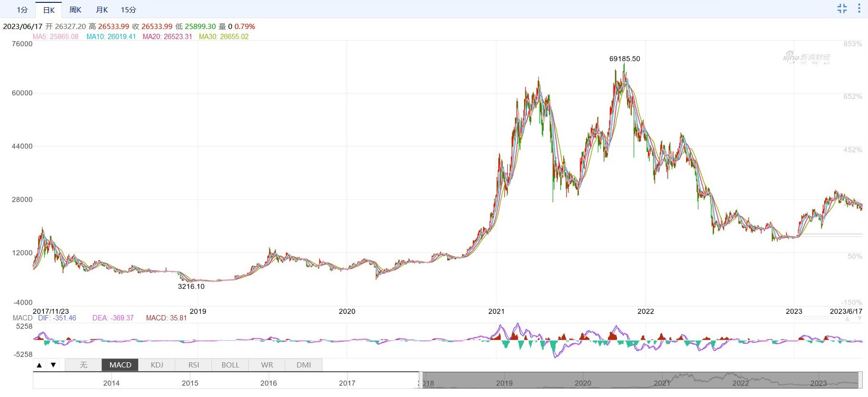The width and height of the screenshot is (868, 397).
Task: Open the 15分 interval tab
Action: click(128, 10)
